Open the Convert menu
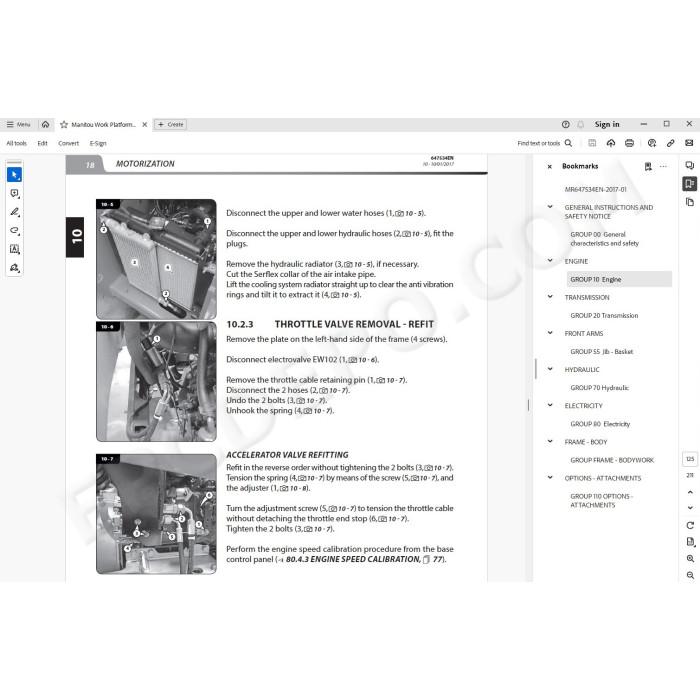Image resolution: width=700 pixels, height=700 pixels. coord(68,143)
